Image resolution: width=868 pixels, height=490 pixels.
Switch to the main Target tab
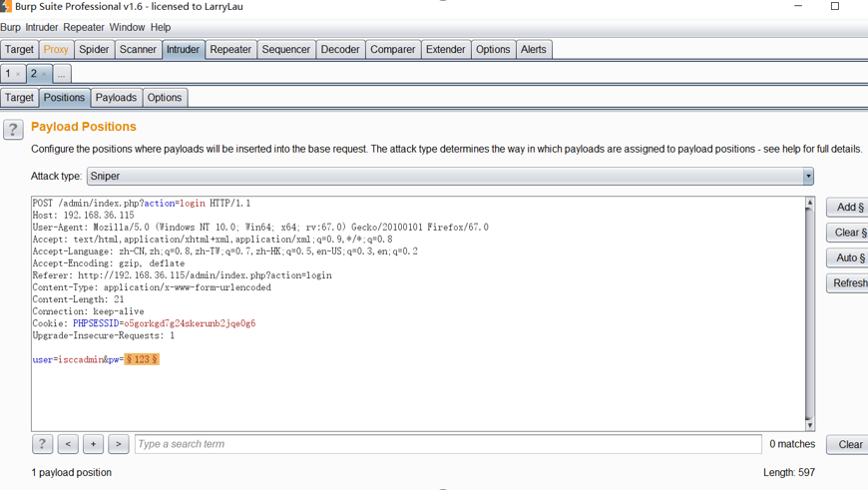19,49
